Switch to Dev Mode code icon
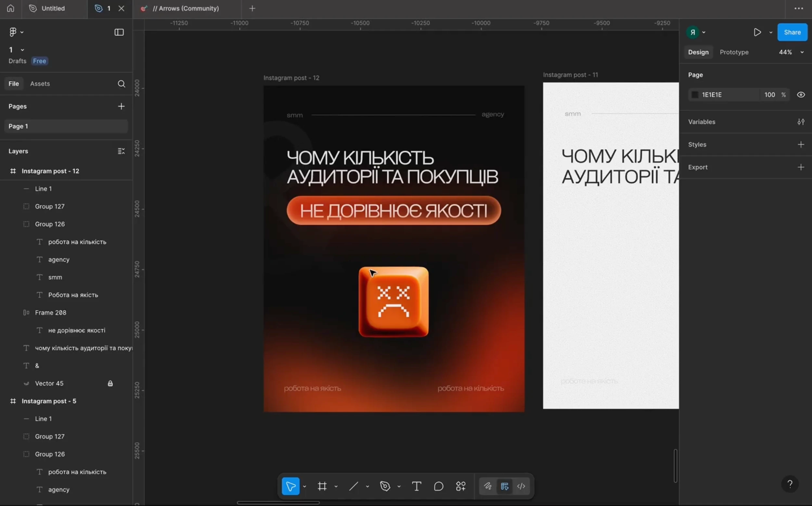This screenshot has width=812, height=506. click(x=521, y=486)
